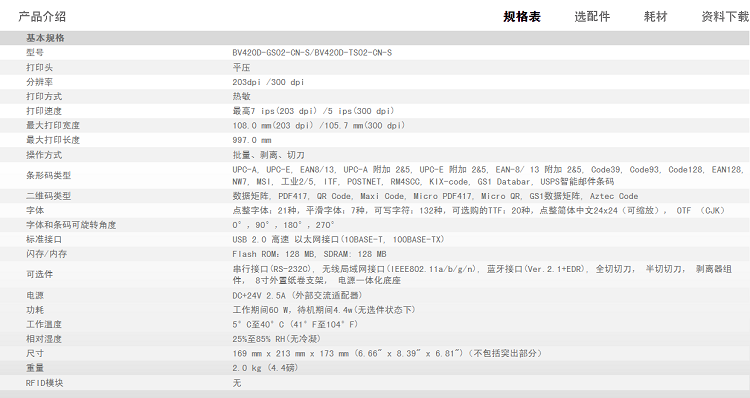
Task: Click the 分辨率 label
Action: (x=39, y=82)
